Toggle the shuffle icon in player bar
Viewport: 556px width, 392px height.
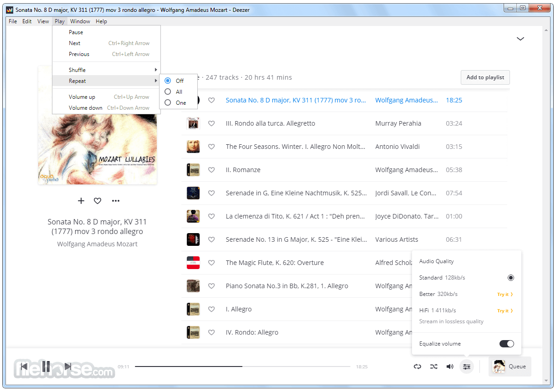coord(434,367)
